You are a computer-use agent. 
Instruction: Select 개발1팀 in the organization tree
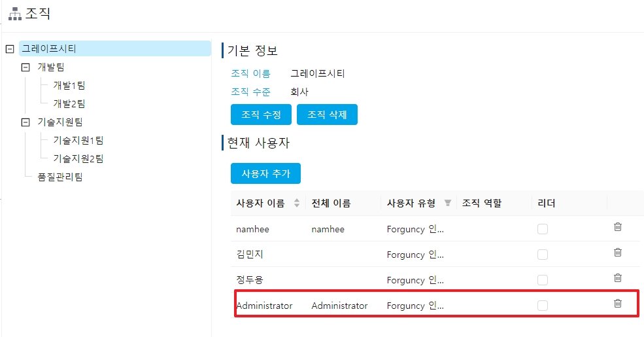pos(69,85)
